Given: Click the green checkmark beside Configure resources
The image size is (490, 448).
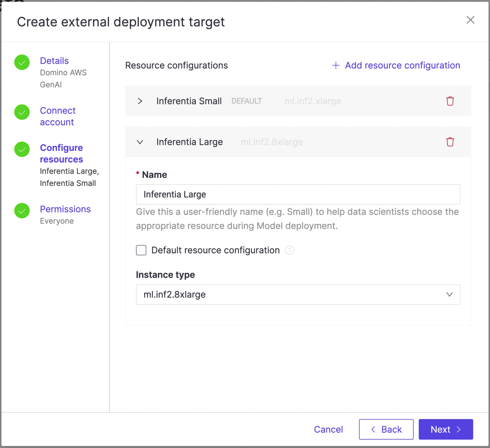Looking at the screenshot, I should (x=22, y=149).
